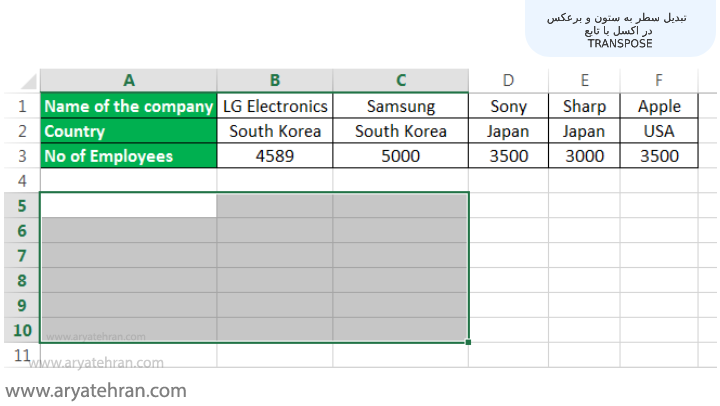The height and width of the screenshot is (406, 720).
Task: Click the 'Name of the company' cell
Action: 128,106
